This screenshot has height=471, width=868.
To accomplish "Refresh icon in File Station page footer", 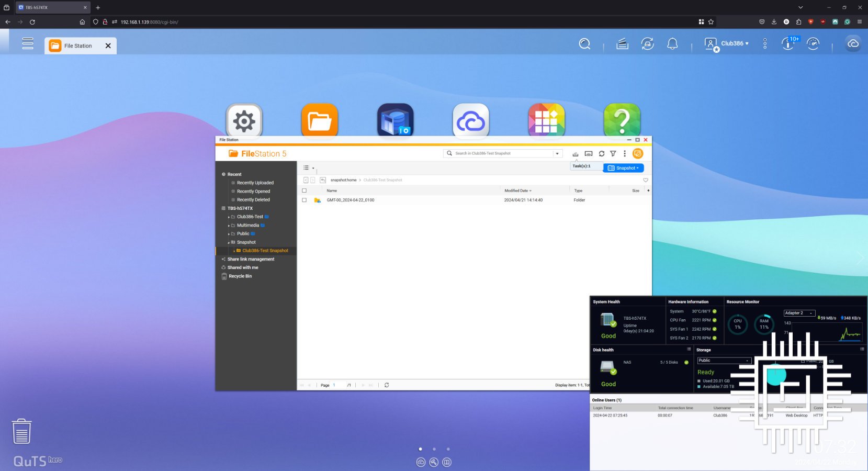I will coord(387,385).
